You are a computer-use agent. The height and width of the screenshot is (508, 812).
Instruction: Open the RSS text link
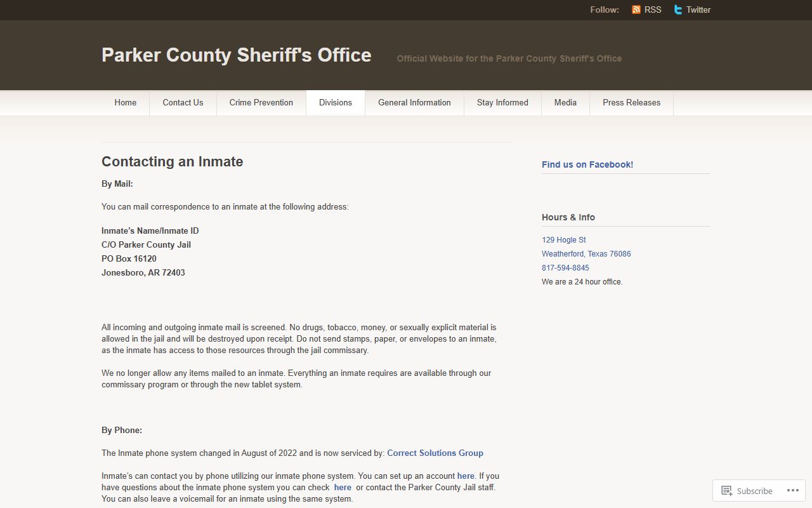click(x=653, y=10)
